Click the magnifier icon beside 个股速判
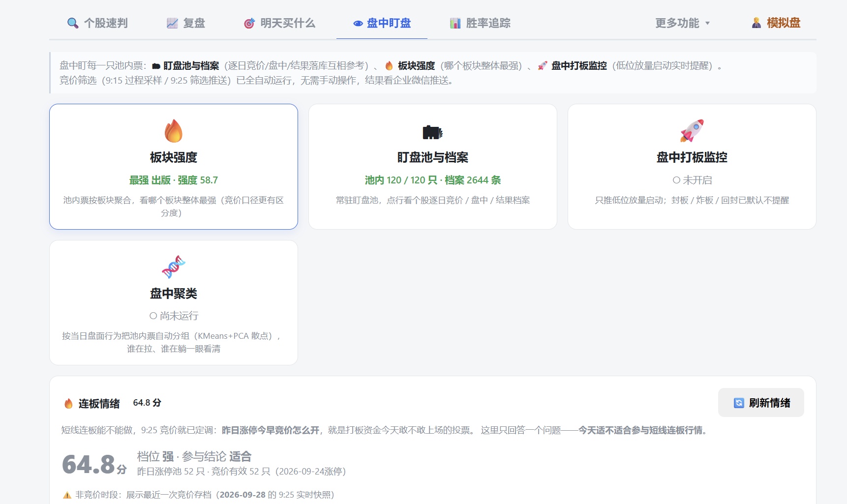This screenshot has width=847, height=504. (x=73, y=23)
